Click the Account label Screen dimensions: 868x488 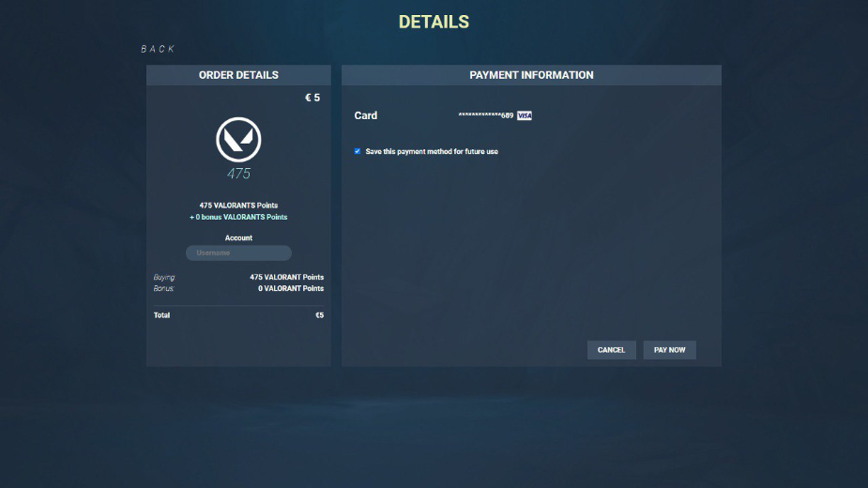[238, 238]
